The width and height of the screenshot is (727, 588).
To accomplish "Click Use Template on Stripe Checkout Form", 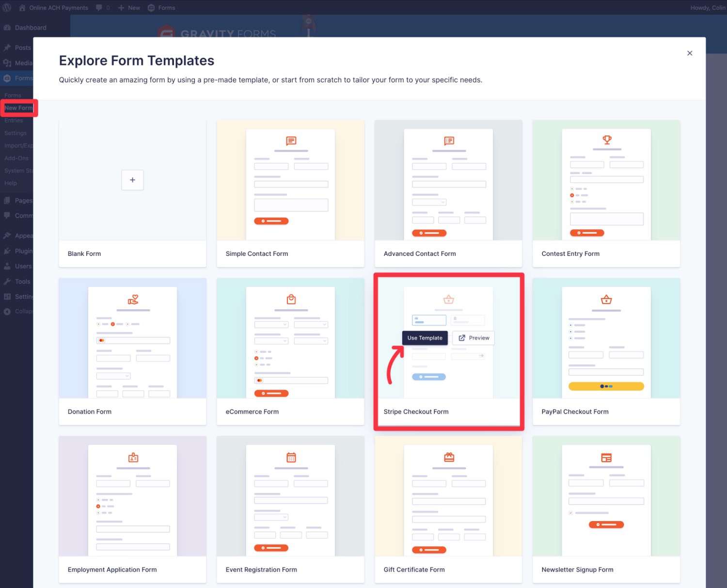I will click(425, 338).
